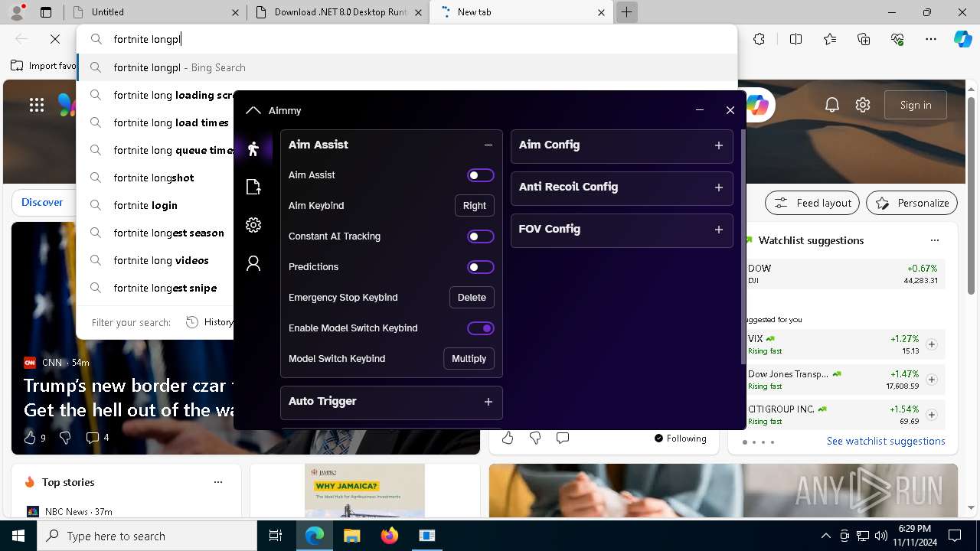This screenshot has width=980, height=551.
Task: Expand the FOV Config section
Action: 719,230
